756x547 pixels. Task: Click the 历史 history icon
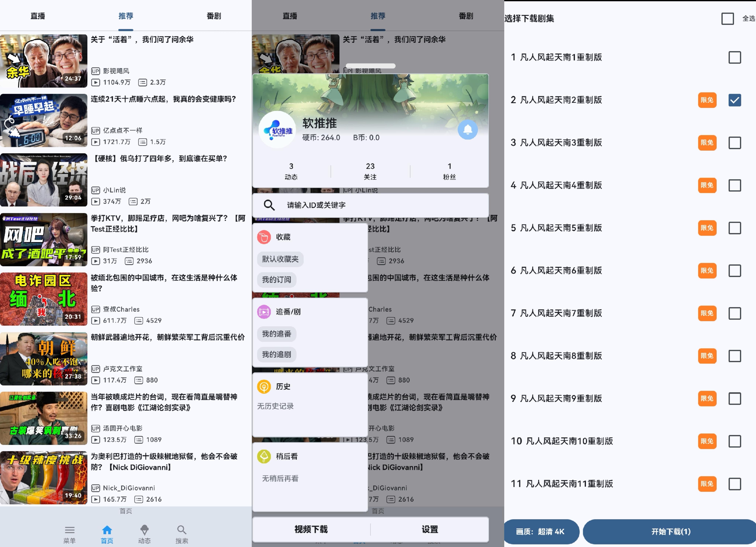click(x=264, y=387)
